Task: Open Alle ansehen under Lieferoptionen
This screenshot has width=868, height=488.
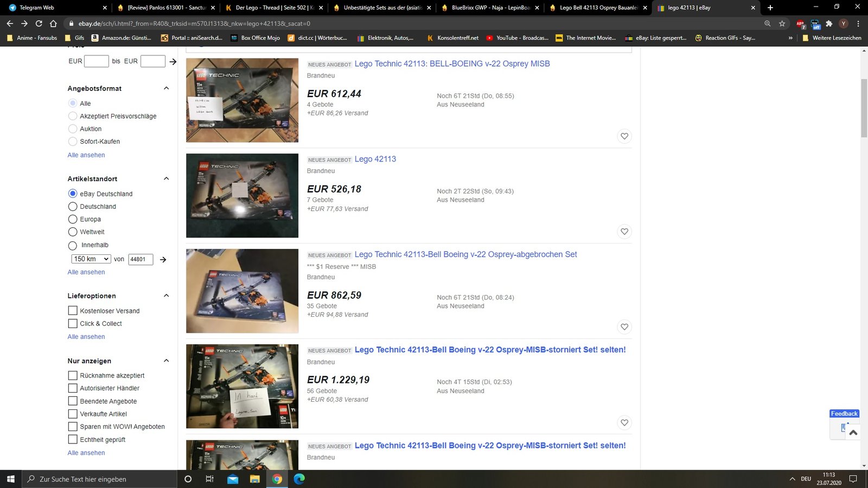Action: [x=86, y=337]
